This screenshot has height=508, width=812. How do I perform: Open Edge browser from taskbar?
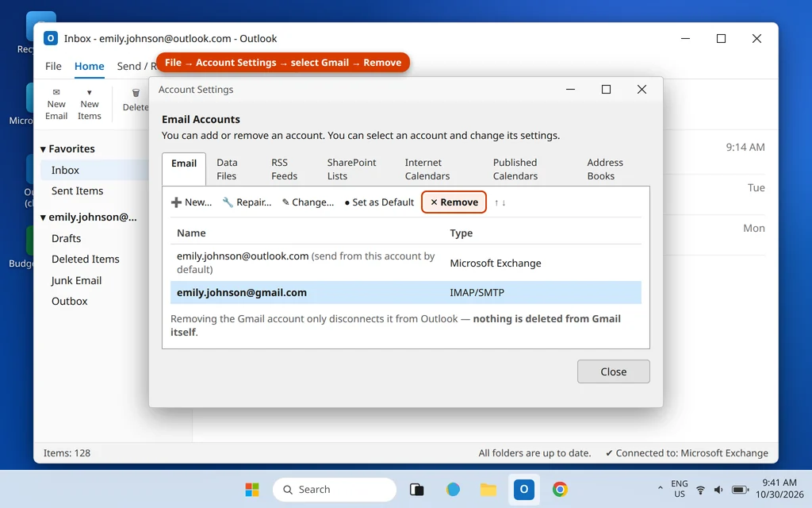point(453,489)
